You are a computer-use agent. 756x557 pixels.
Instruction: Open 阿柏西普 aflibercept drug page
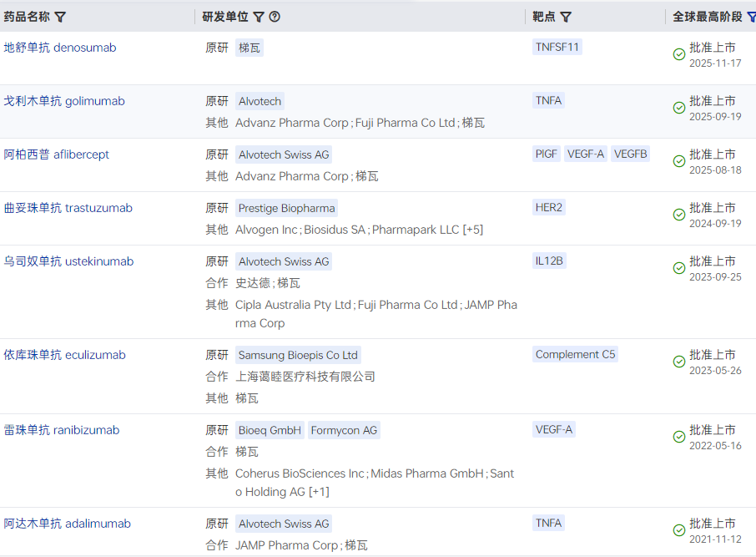[57, 154]
